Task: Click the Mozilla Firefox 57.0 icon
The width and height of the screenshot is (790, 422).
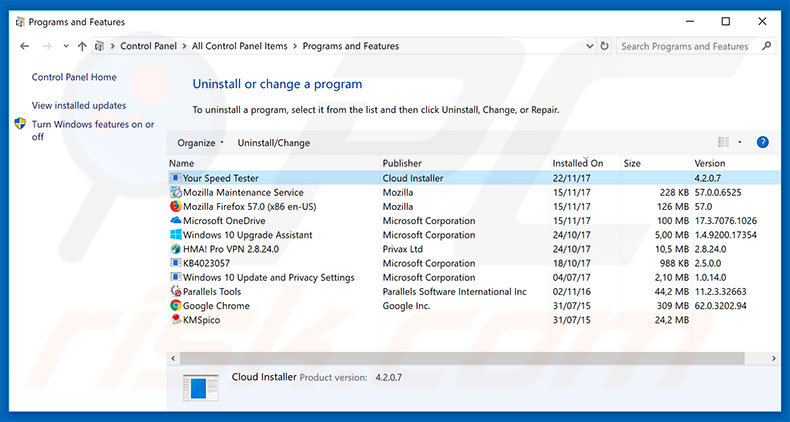Action: point(175,206)
